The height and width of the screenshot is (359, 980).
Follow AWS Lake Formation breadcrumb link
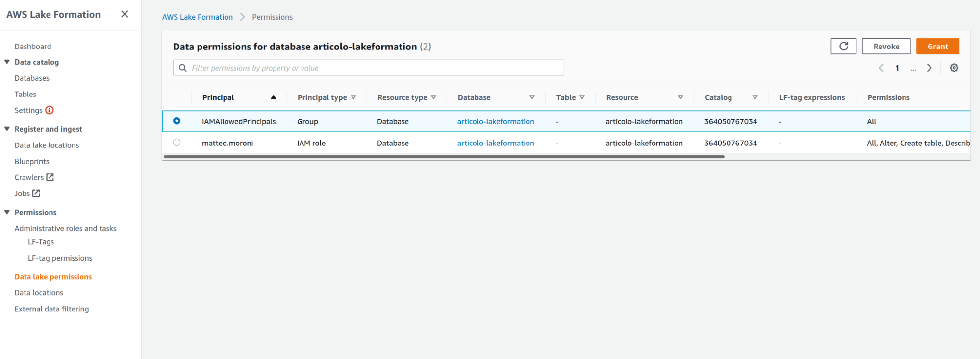[198, 17]
